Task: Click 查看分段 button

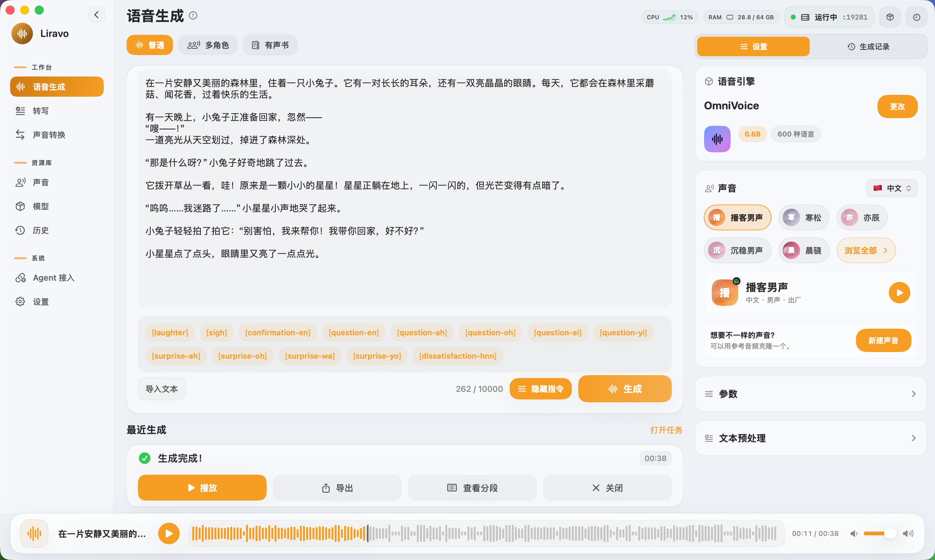Action: click(472, 488)
